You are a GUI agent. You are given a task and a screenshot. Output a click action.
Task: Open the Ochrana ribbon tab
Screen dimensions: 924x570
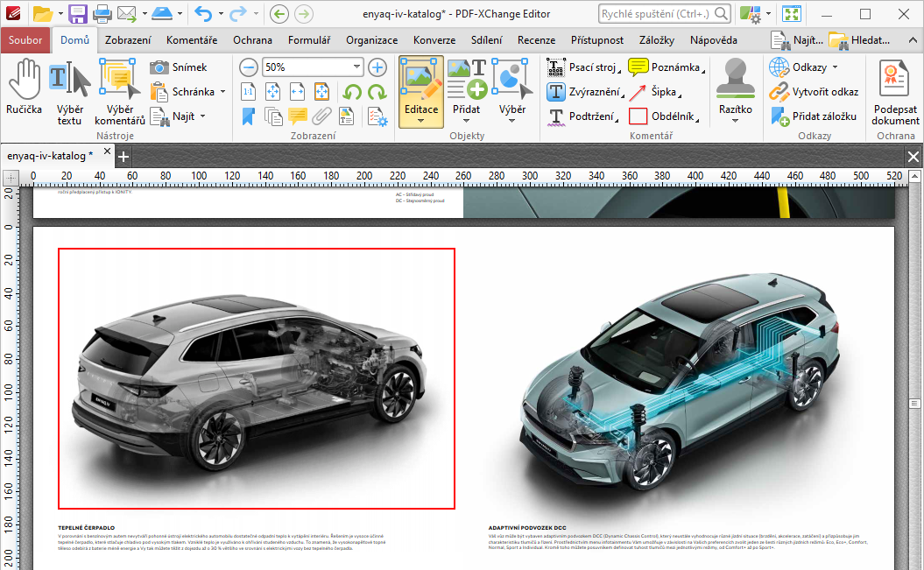pyautogui.click(x=252, y=40)
